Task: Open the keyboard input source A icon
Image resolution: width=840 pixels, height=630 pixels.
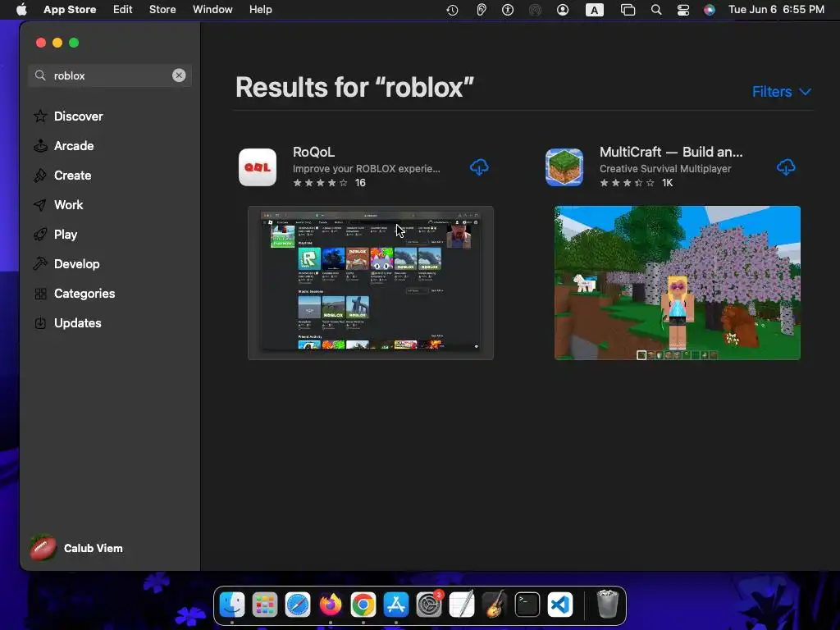Action: click(594, 10)
